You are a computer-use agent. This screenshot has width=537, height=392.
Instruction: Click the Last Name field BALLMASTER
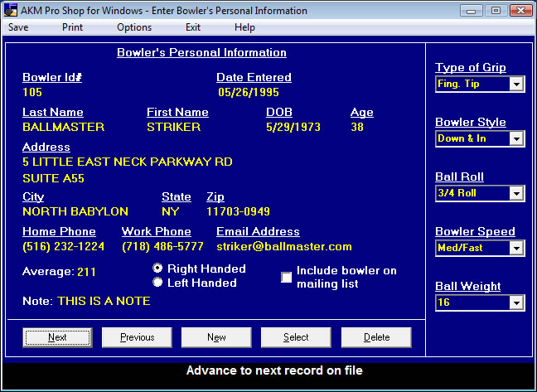click(63, 127)
